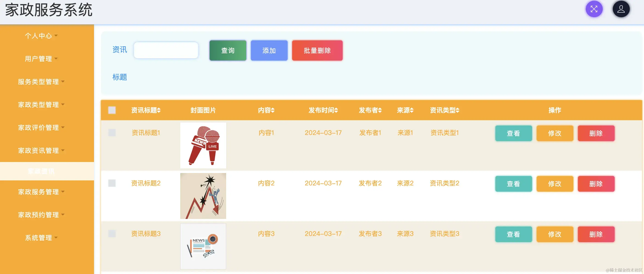Click inside the 资讯 search input field
Screen dimensions: 644x274
pos(166,50)
